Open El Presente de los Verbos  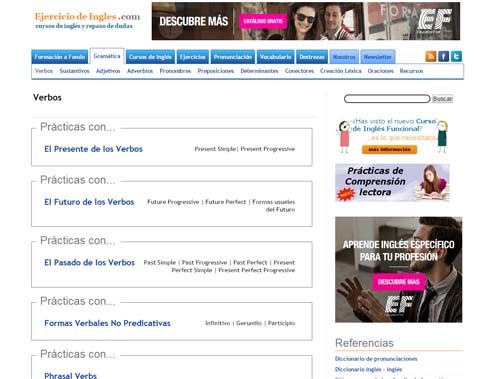pyautogui.click(x=93, y=149)
